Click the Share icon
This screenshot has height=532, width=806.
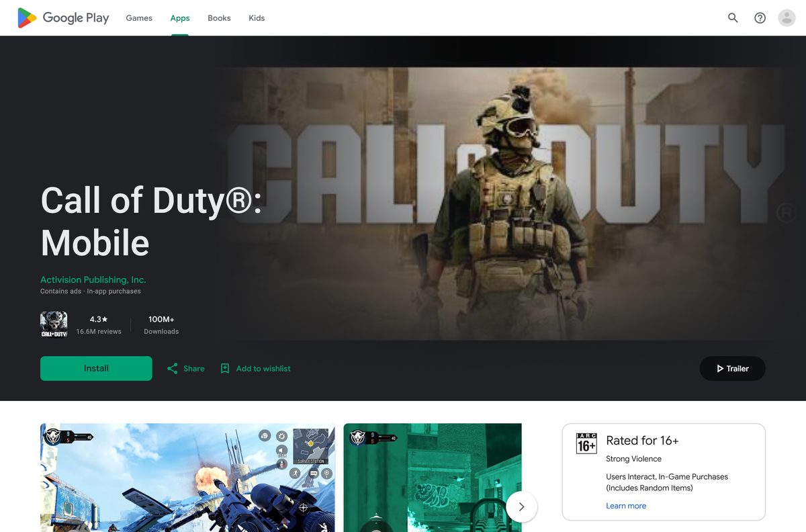pos(173,368)
